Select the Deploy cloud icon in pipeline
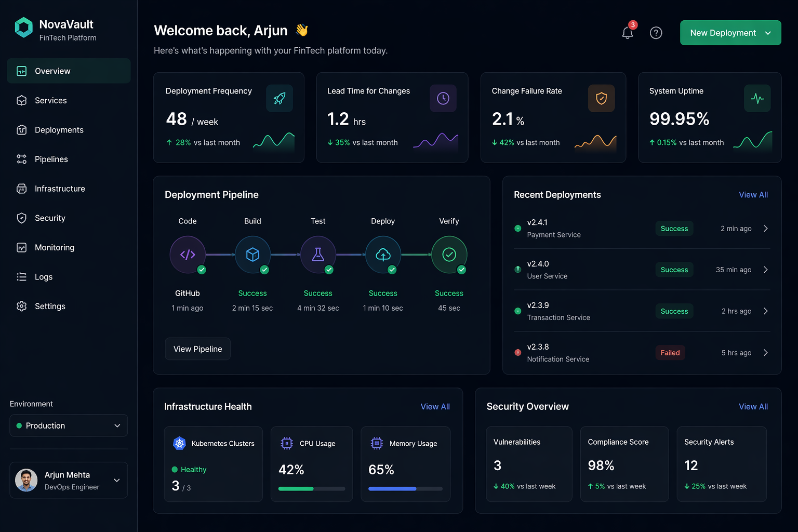Viewport: 798px width, 532px height. [383, 255]
